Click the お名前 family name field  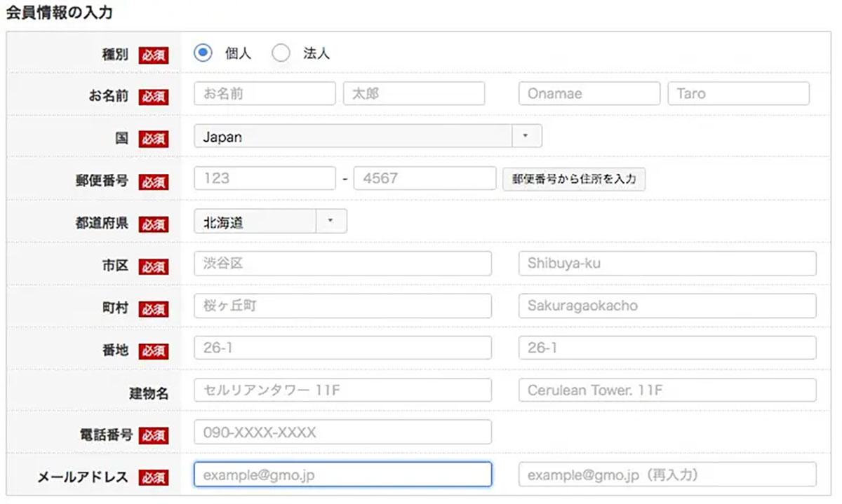[x=265, y=93]
